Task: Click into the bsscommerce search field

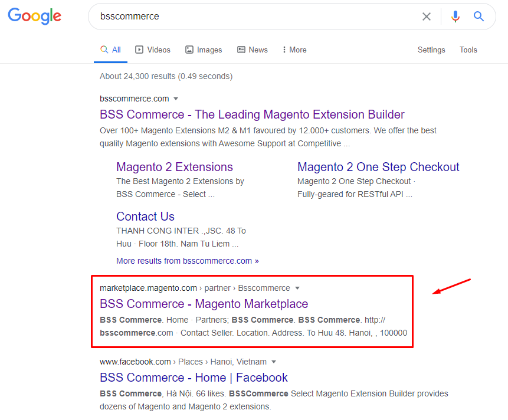Action: coord(254,17)
